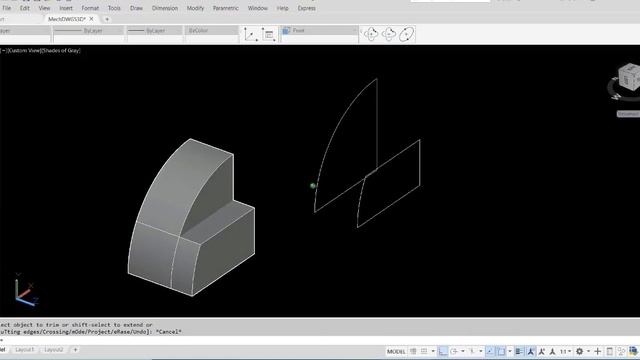
Task: Click in the command line input field
Action: (320, 340)
